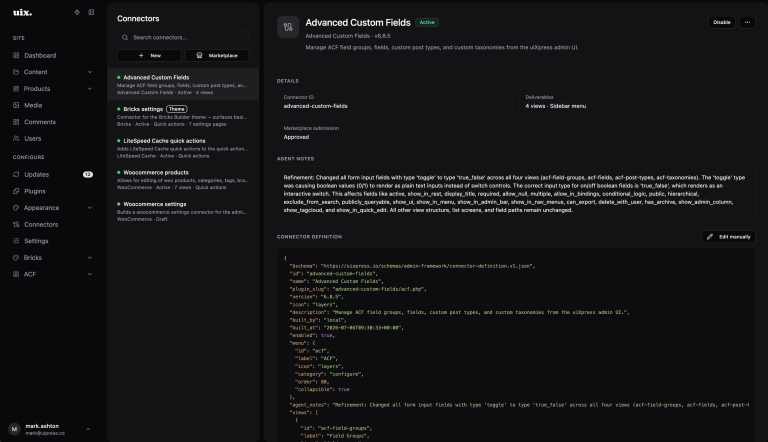Click the $schema line in connector definition
Image resolution: width=768 pixels, height=442 pixels.
412,266
